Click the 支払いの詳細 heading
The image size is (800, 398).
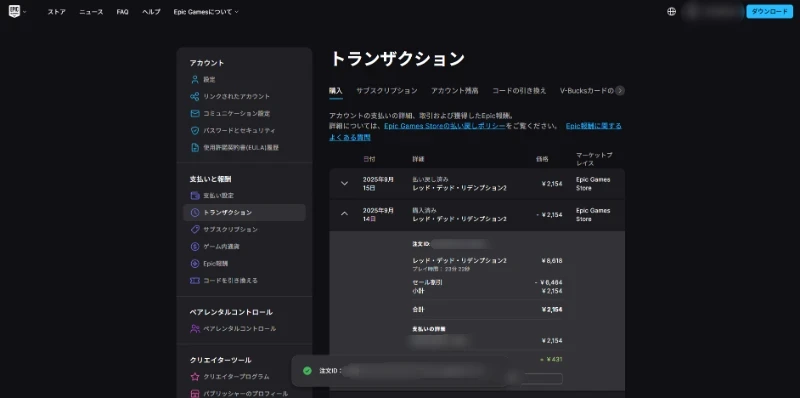click(429, 329)
